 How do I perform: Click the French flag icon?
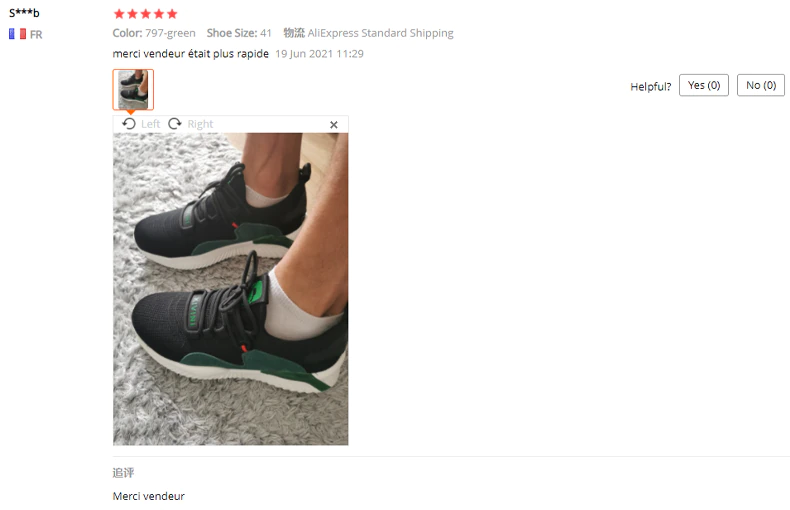pyautogui.click(x=18, y=34)
